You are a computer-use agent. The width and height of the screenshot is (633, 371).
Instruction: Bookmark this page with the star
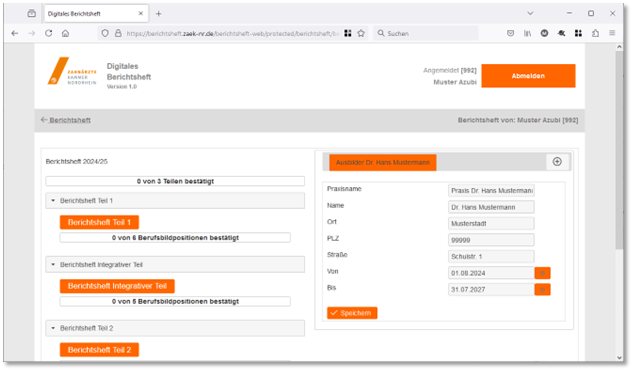click(361, 34)
